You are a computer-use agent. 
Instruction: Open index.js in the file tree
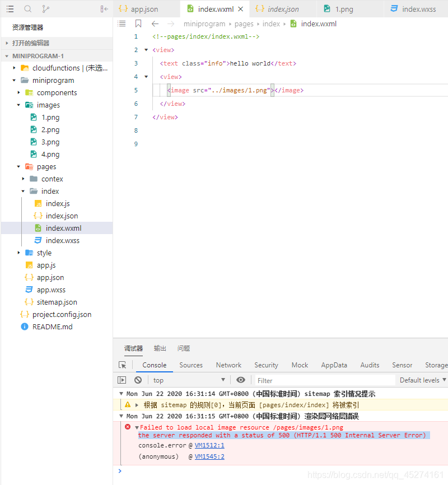(x=57, y=203)
